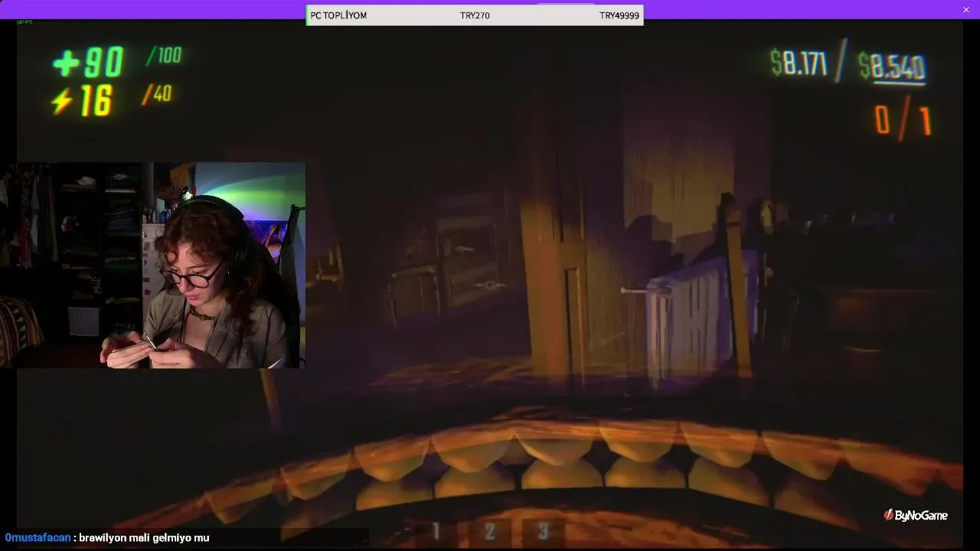Click the PC TOPLİYOM donation goal label

[x=338, y=15]
